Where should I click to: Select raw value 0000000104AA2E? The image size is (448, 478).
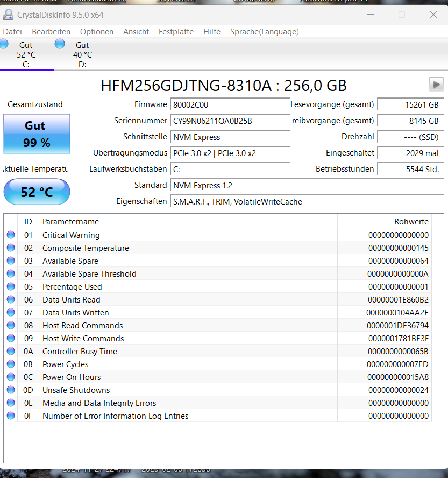click(397, 312)
